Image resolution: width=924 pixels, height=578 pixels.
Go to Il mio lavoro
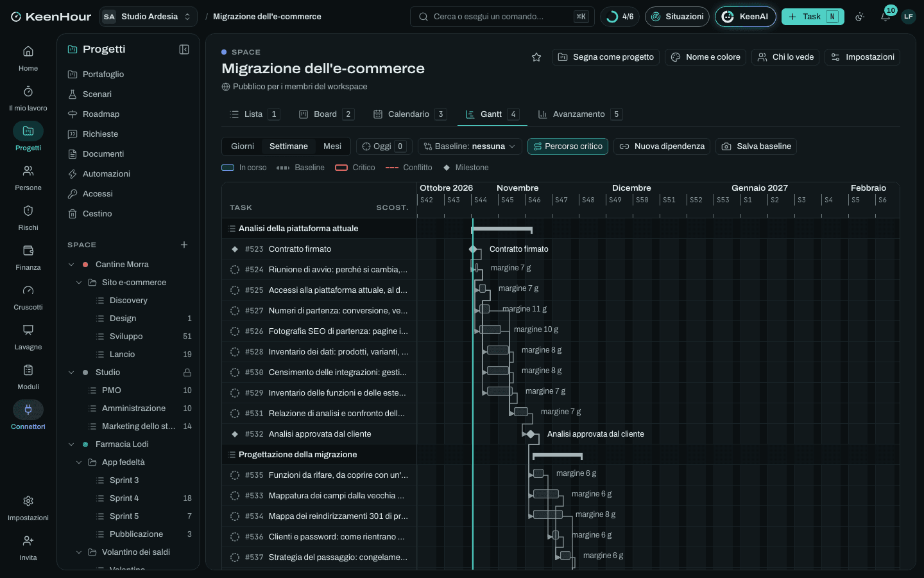pos(28,98)
